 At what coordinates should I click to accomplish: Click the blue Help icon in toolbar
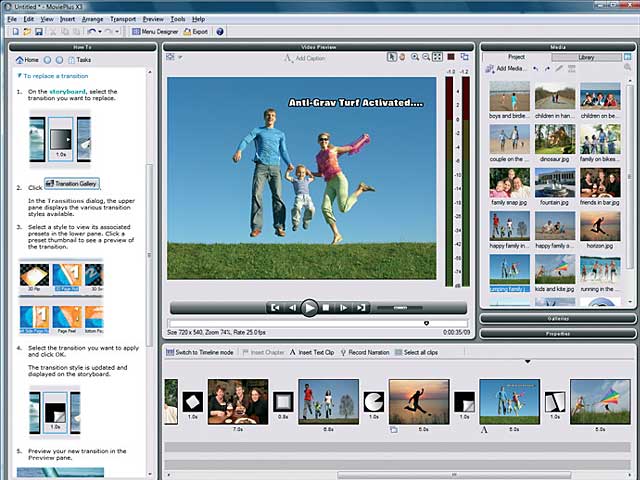pos(220,32)
